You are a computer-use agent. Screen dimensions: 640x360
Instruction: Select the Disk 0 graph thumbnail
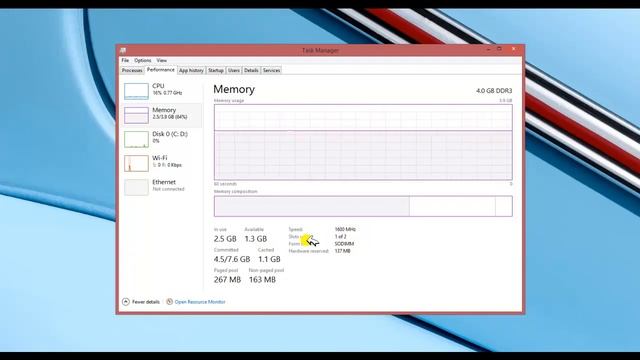[x=136, y=139]
